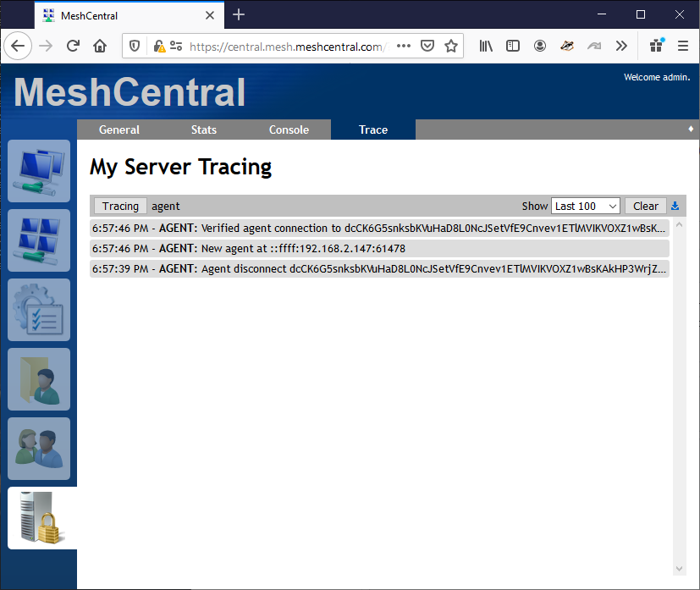Select the Agent disconnect log entry
The image size is (700, 590).
pos(379,268)
